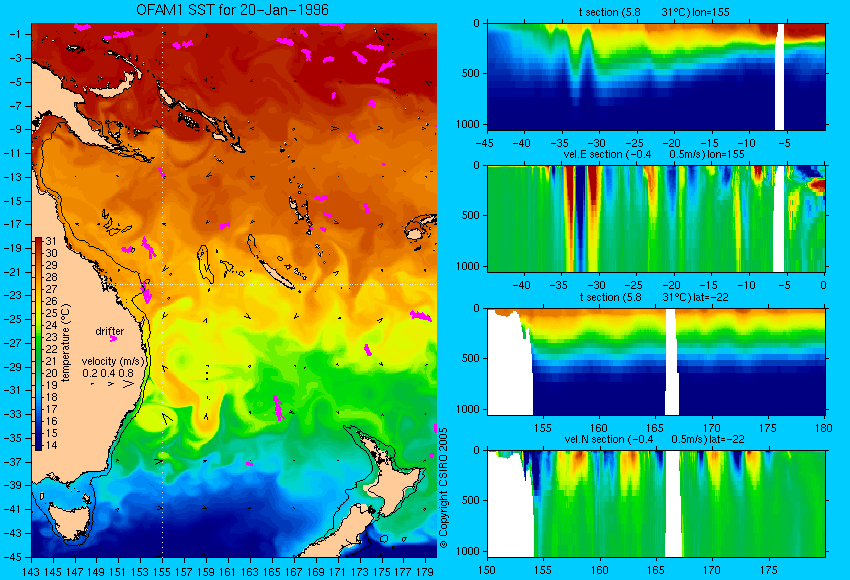Click depth label 500 on lat=-22 temperature section

point(471,358)
